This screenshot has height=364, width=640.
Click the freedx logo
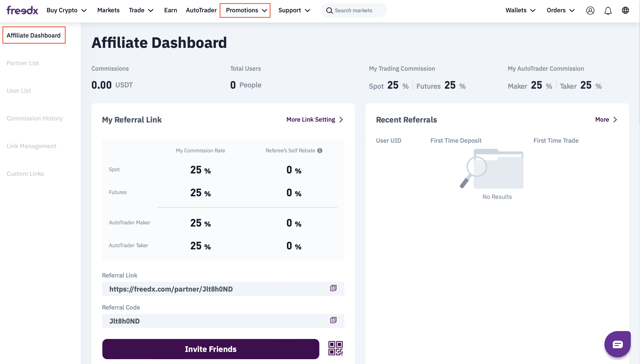point(22,10)
